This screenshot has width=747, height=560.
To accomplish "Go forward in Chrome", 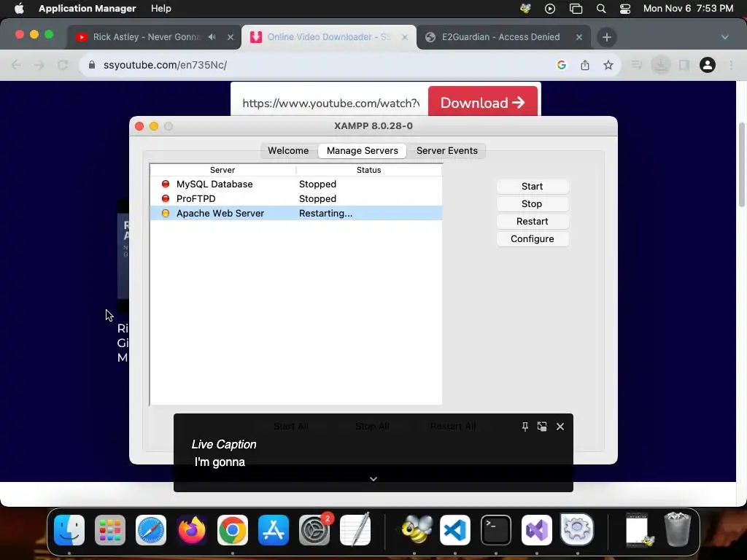I will (39, 65).
